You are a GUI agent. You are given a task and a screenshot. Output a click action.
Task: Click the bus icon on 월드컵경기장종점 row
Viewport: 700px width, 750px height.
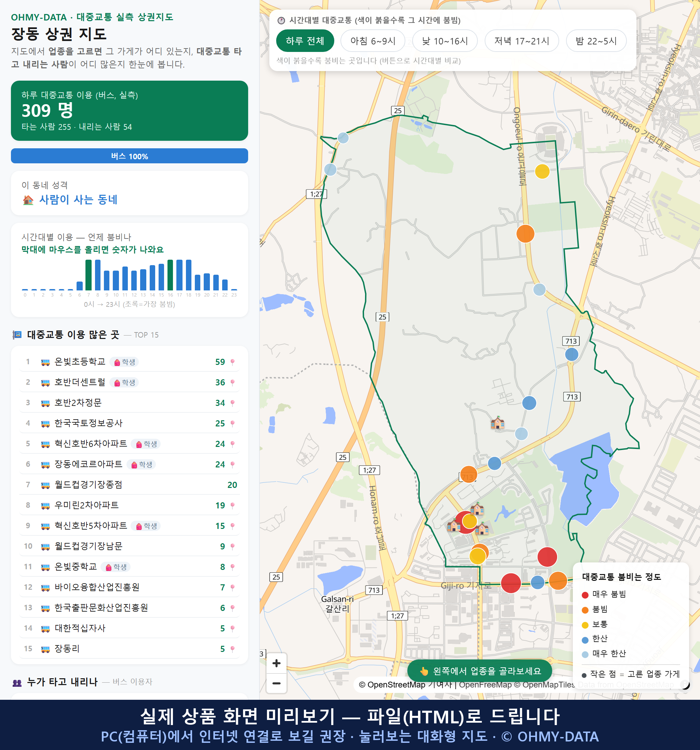pyautogui.click(x=45, y=485)
